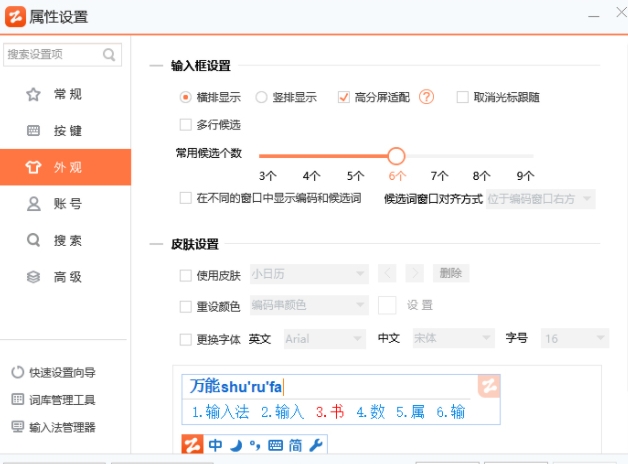Click the wrench icon on the preview toolbar
Image resolution: width=628 pixels, height=464 pixels.
[x=315, y=445]
